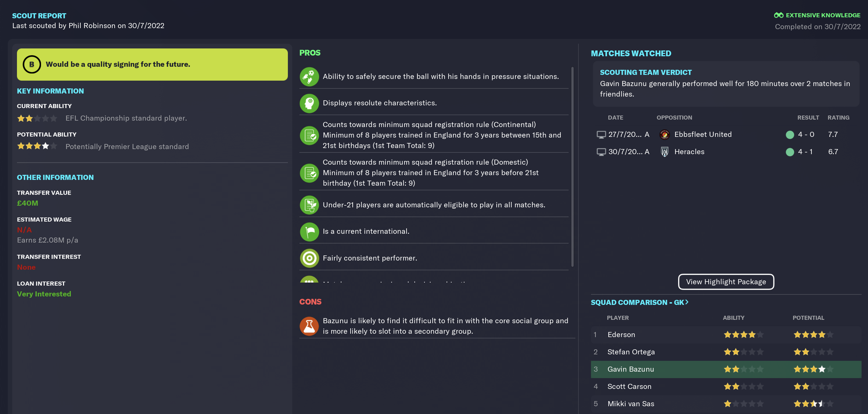Sort matches by the Rating column header

(838, 118)
